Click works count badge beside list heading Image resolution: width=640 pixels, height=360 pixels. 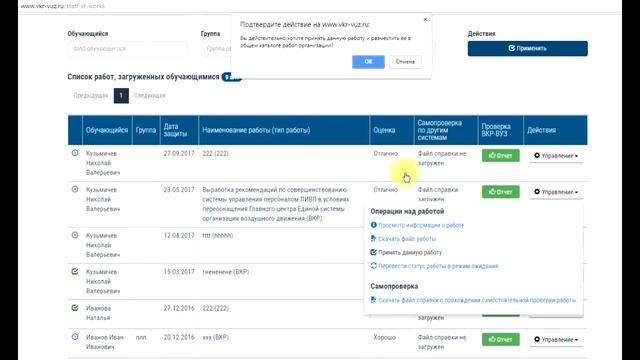[x=231, y=77]
